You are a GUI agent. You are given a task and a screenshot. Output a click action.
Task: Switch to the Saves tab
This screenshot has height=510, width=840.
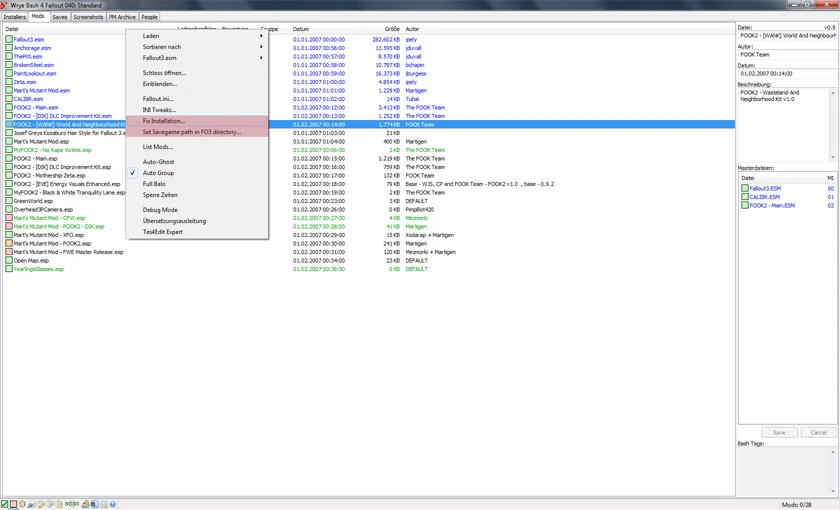tap(60, 17)
